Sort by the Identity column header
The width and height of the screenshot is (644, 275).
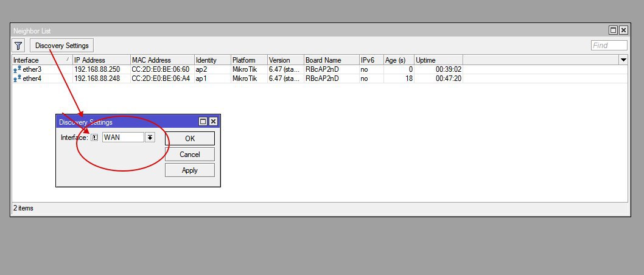(x=212, y=60)
